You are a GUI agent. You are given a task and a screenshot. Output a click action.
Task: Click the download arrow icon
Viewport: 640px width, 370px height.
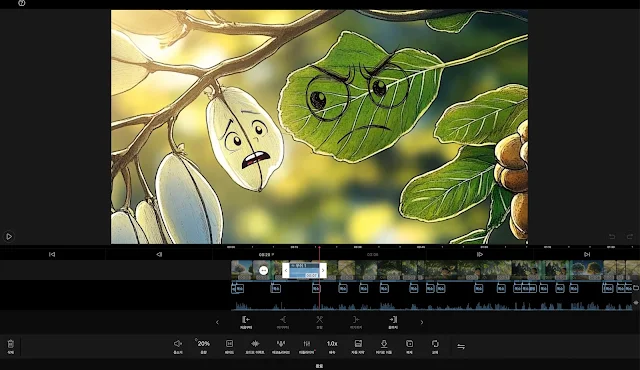click(x=384, y=346)
